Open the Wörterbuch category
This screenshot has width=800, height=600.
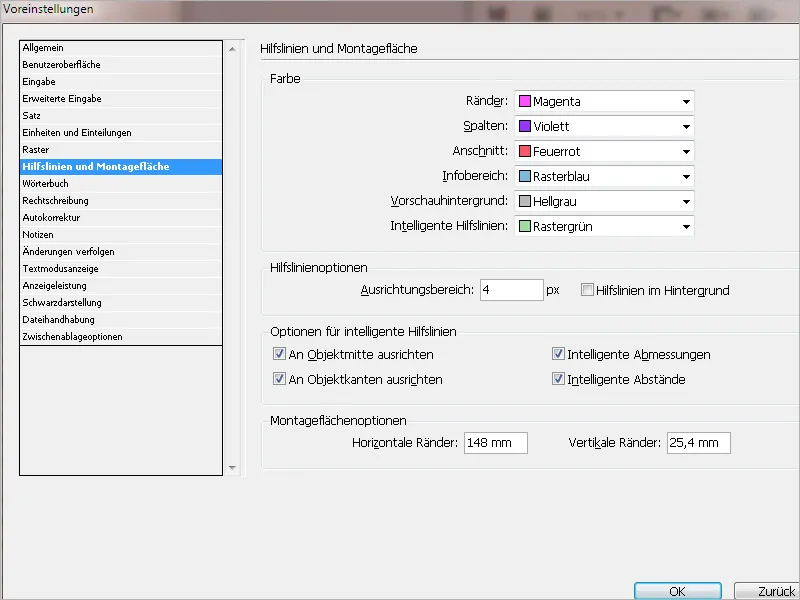tap(121, 184)
